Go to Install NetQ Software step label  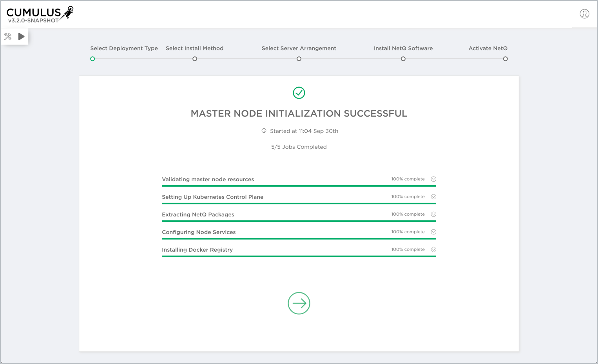pyautogui.click(x=403, y=49)
